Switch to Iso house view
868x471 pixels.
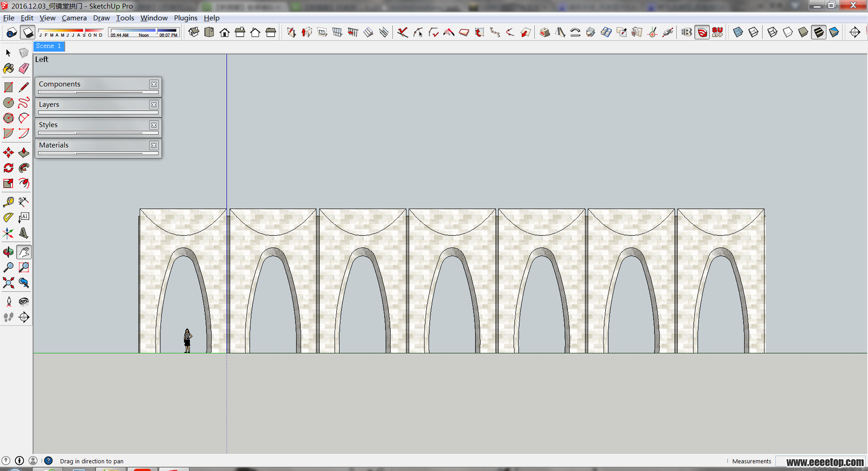point(194,32)
